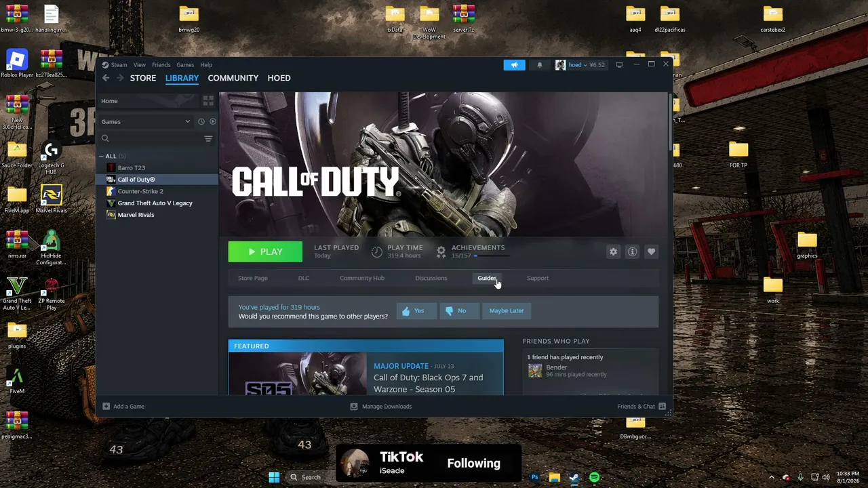Open friend Bender's entry
Viewport: 868px width, 488px height.
click(567, 371)
